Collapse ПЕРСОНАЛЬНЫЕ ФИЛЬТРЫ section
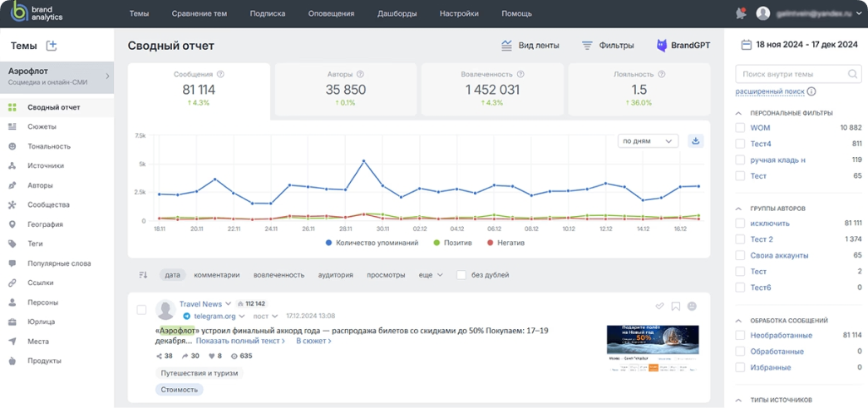The image size is (868, 408). (738, 113)
